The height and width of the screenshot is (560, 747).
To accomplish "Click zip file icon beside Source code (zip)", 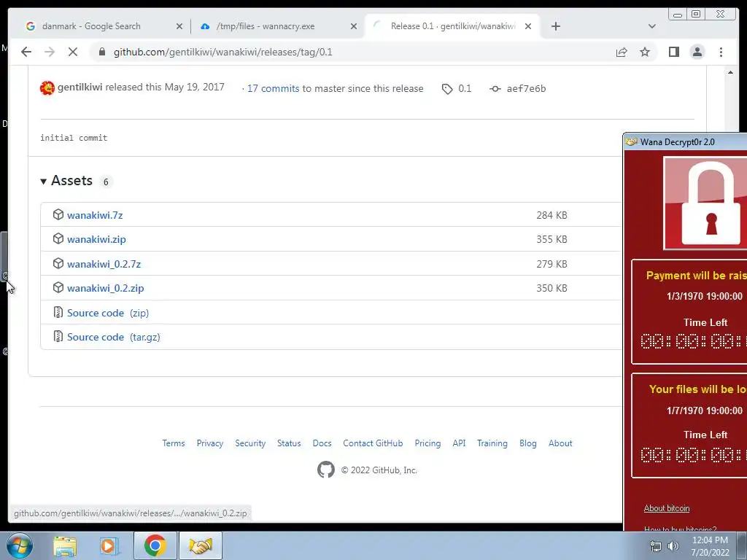I will (x=58, y=312).
